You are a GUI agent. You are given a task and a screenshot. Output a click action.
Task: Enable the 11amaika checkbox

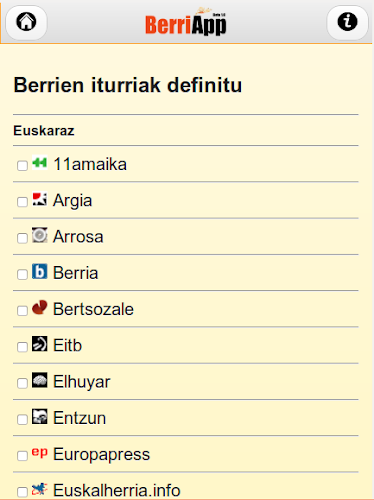pos(22,165)
